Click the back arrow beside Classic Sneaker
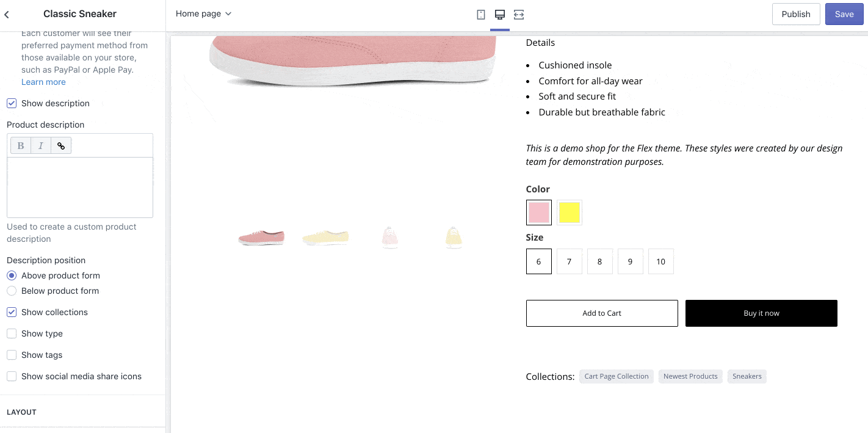The width and height of the screenshot is (868, 433). 7,14
